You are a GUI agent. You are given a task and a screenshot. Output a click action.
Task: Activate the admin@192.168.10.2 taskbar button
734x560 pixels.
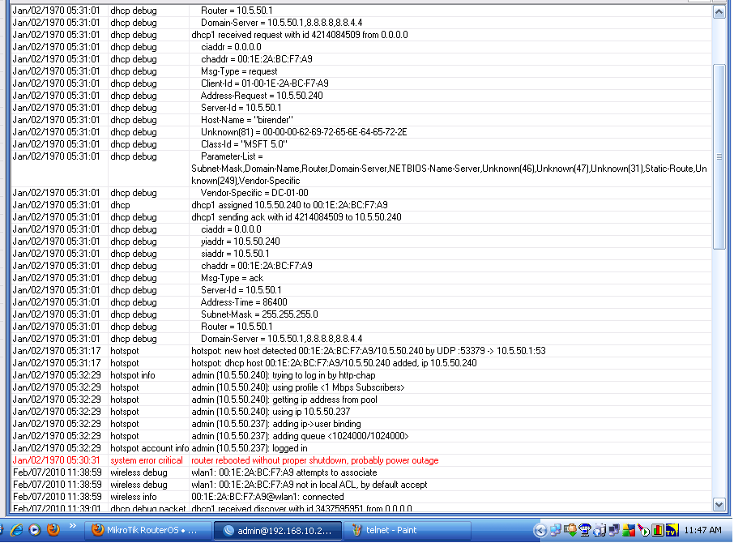[x=278, y=531]
